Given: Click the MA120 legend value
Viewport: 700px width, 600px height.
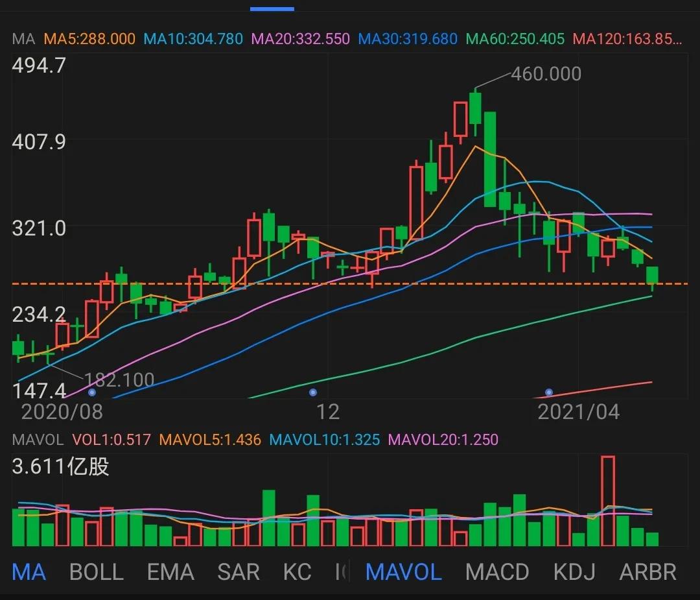Looking at the screenshot, I should [627, 39].
